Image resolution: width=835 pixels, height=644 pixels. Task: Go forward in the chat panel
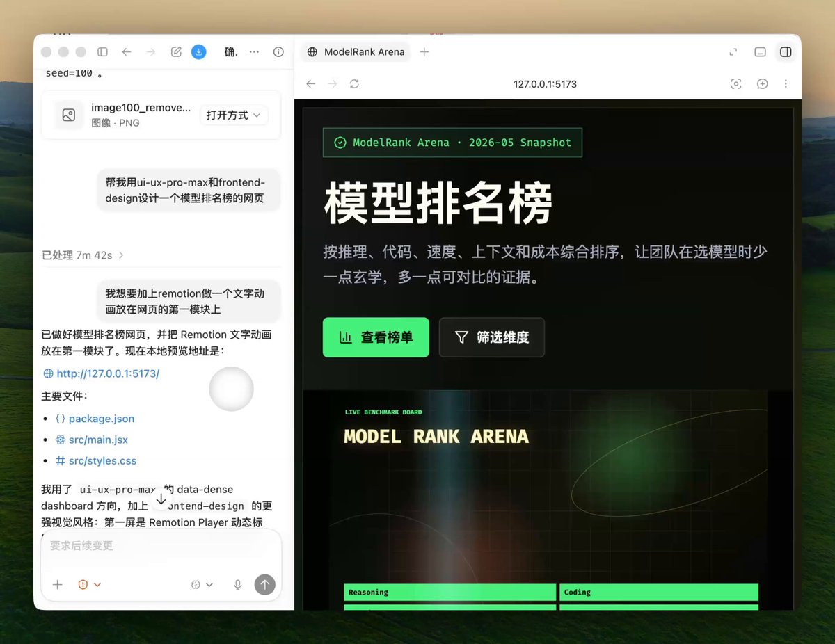coord(150,52)
